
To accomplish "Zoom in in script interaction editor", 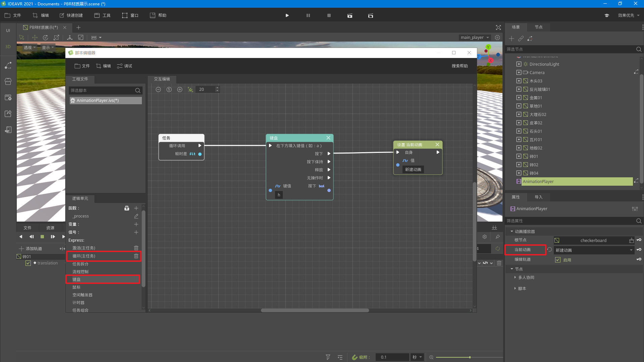I will coord(180,89).
